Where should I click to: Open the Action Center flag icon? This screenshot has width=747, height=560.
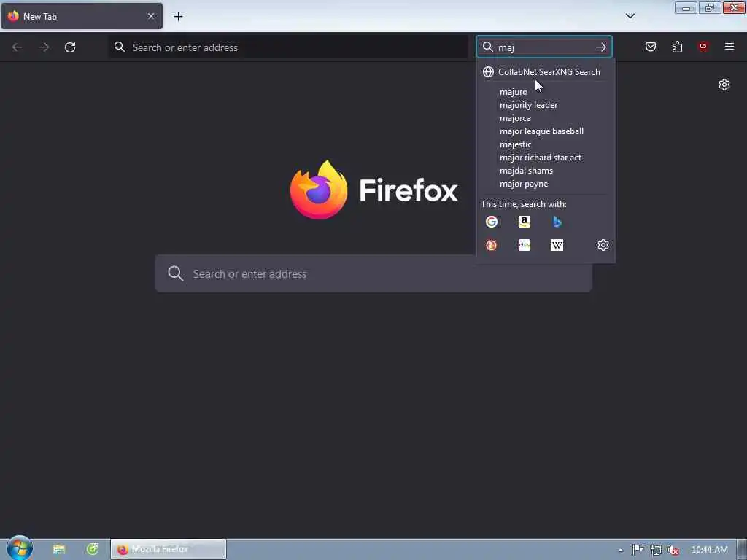pyautogui.click(x=638, y=550)
